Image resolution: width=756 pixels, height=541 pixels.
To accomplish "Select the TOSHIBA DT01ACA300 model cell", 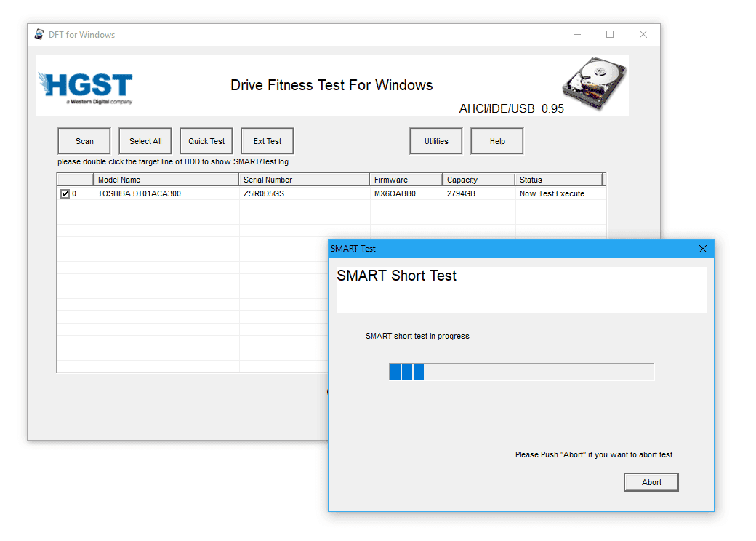I will (x=140, y=194).
